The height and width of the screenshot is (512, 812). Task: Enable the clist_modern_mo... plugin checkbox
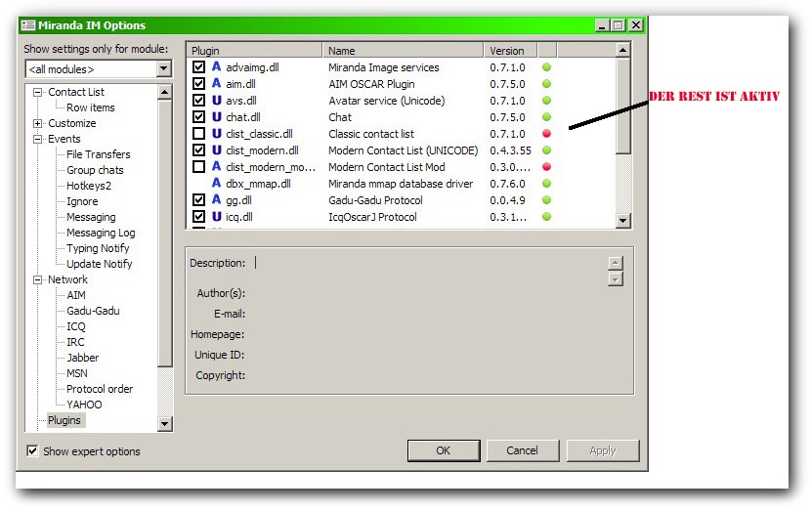tap(199, 167)
